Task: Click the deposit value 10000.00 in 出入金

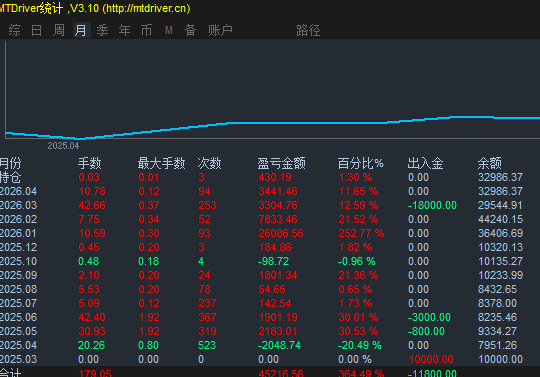Action: 431,359
